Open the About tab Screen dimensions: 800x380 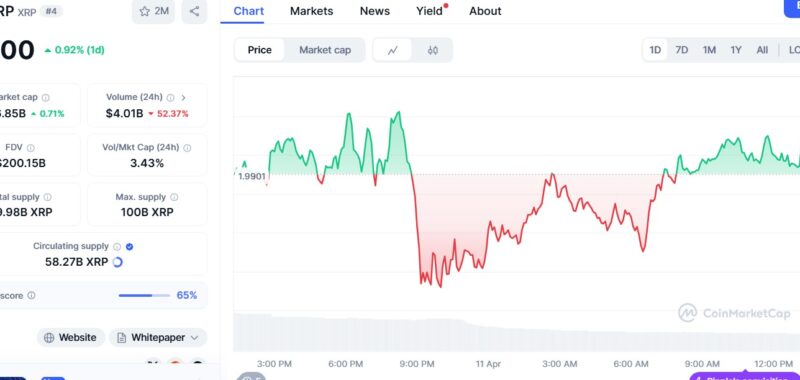(485, 11)
